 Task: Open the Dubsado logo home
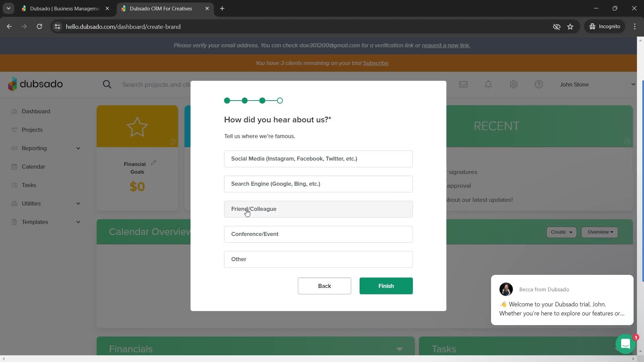pos(35,84)
